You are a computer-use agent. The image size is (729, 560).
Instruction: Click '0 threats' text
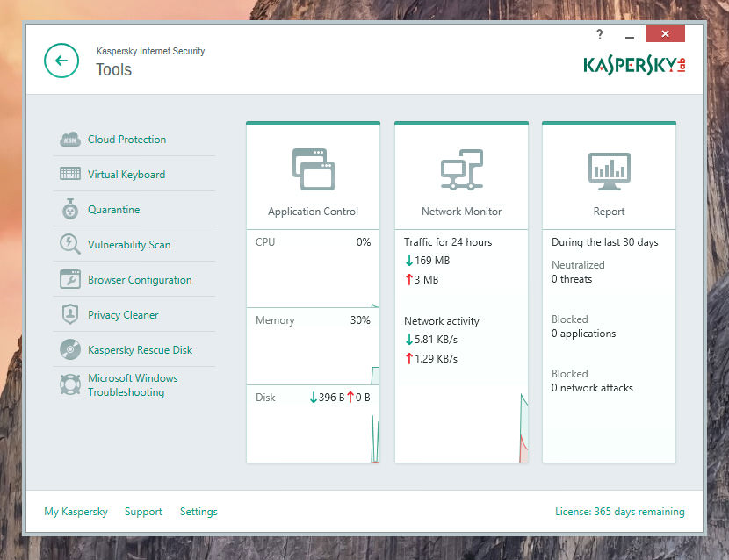click(x=572, y=279)
